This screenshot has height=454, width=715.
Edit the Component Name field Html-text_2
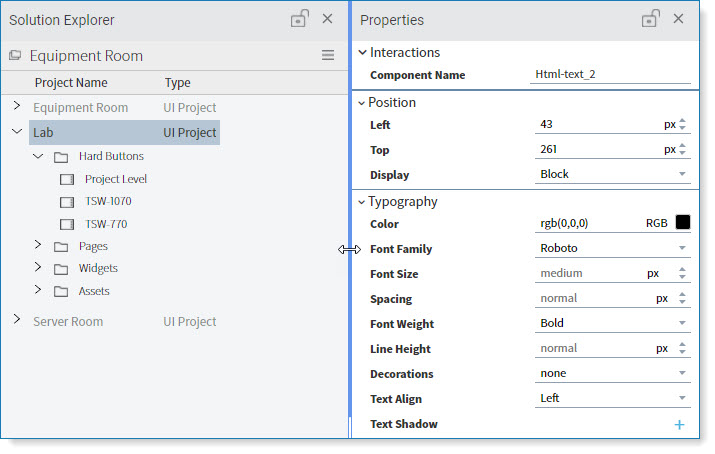click(x=610, y=74)
